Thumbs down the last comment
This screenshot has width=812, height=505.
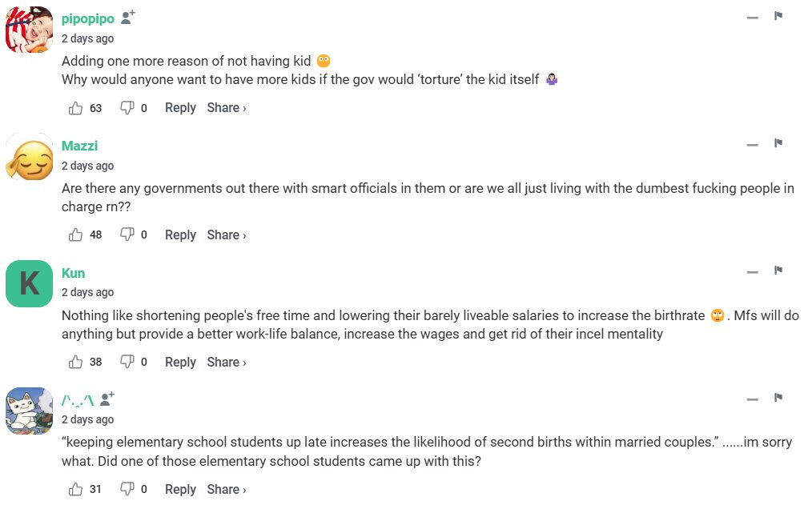pyautogui.click(x=127, y=489)
